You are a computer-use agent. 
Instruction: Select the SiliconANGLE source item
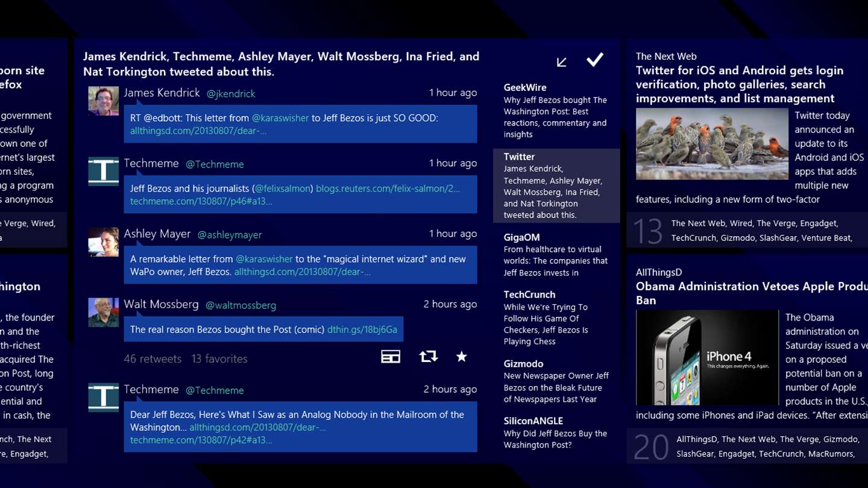[x=556, y=433]
